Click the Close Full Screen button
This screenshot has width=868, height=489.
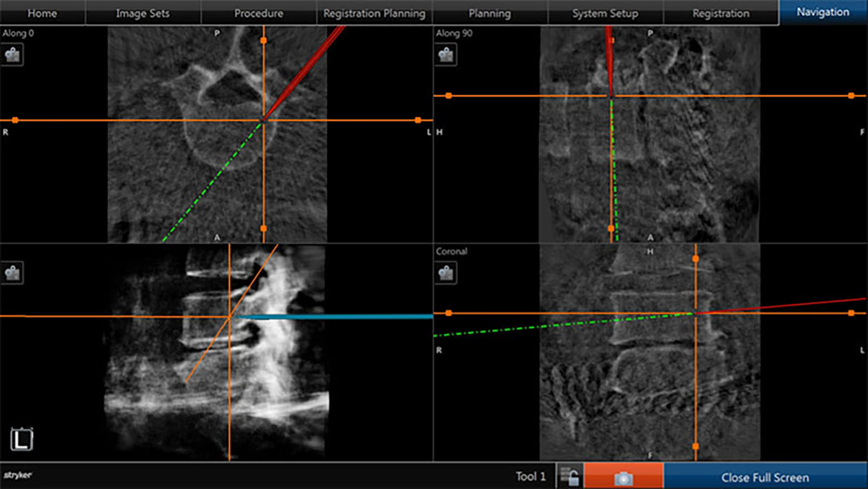click(765, 477)
